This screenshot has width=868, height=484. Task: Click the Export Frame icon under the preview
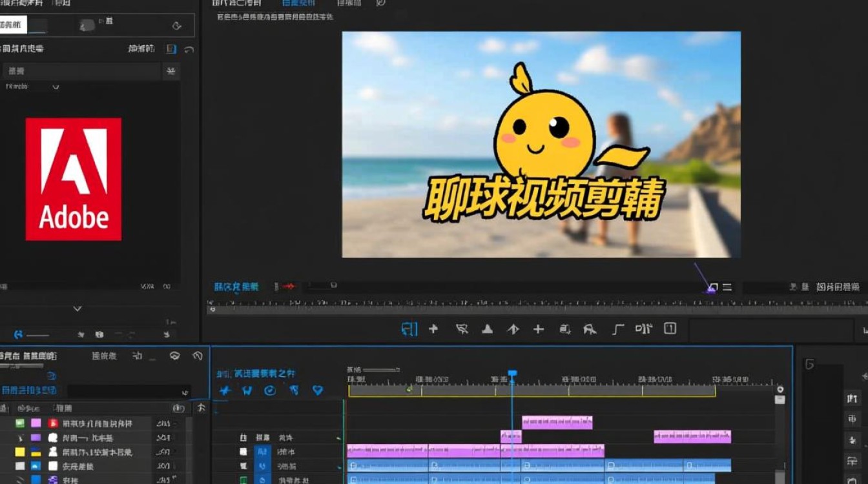714,287
